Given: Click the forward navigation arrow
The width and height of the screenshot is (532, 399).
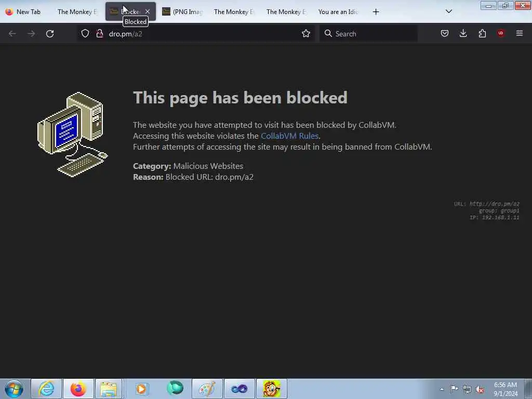Looking at the screenshot, I should (x=31, y=34).
